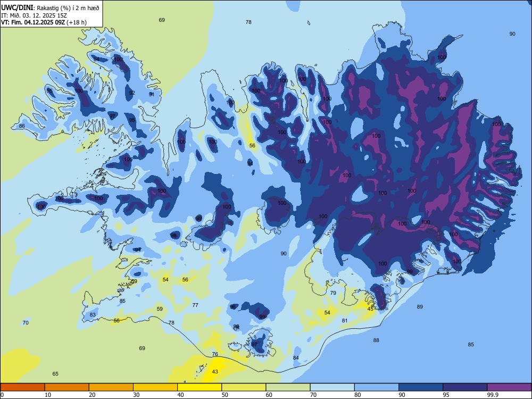Click the 70 humidity value label over the sea
Image resolution: width=532 pixels, height=399 pixels.
[x=26, y=323]
